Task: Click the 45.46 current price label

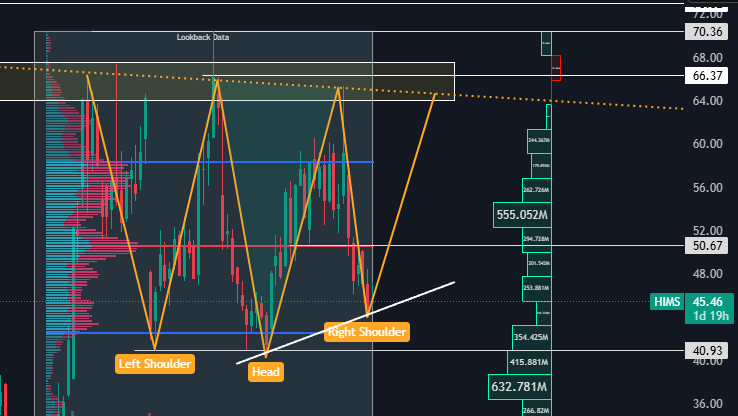Action: point(709,301)
